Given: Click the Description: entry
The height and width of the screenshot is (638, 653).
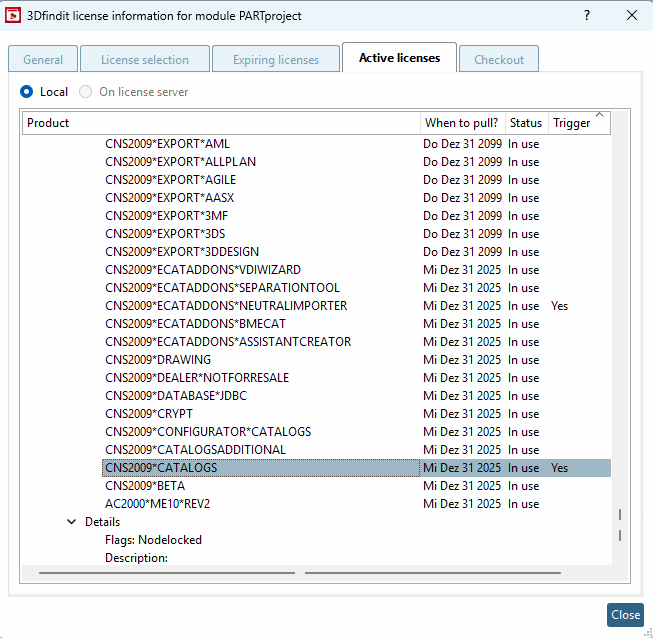Looking at the screenshot, I should point(136,558).
